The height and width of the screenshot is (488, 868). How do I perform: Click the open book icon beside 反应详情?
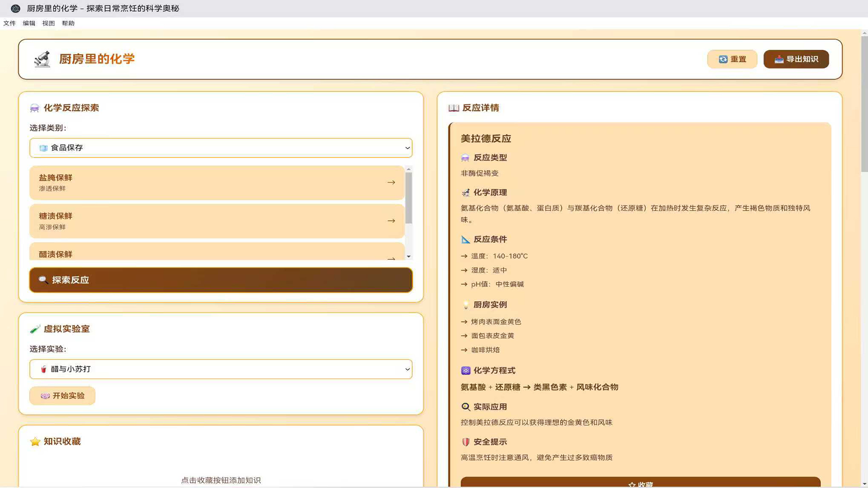(x=453, y=108)
